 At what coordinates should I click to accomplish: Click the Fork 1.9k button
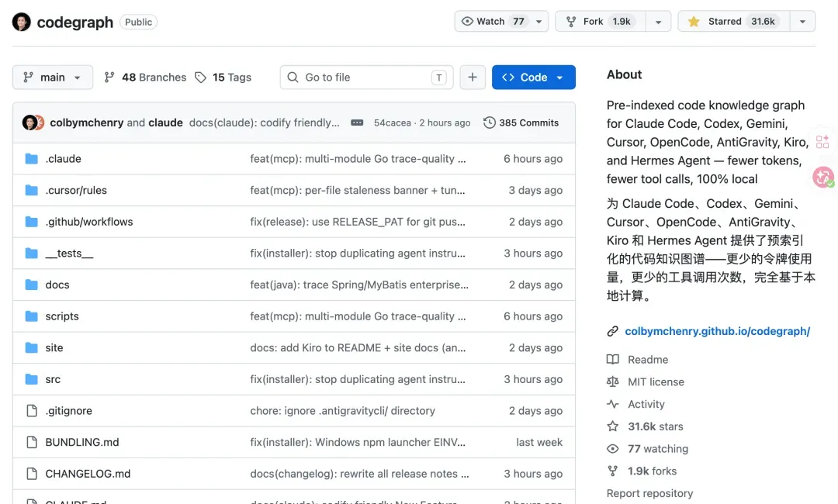[601, 22]
